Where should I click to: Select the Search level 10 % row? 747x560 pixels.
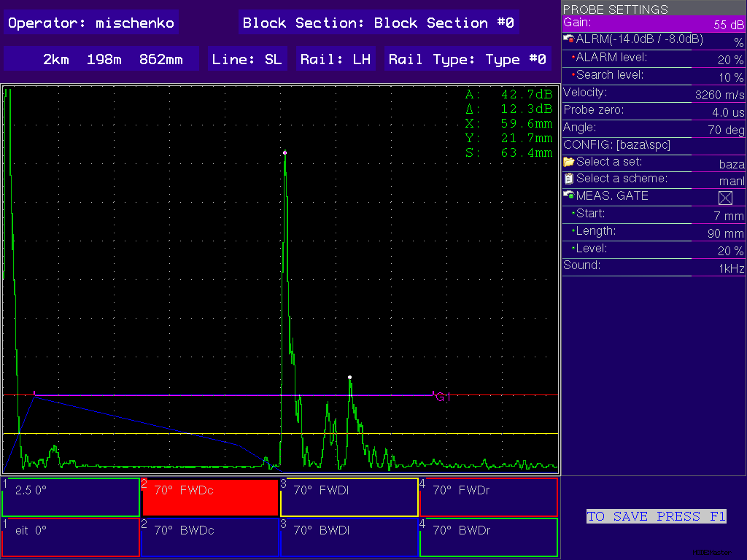654,76
